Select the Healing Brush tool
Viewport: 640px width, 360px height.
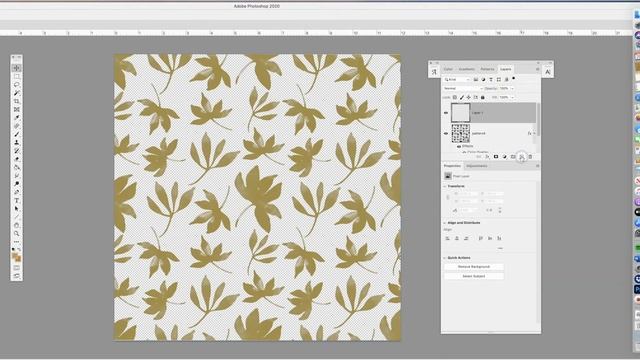click(17, 126)
